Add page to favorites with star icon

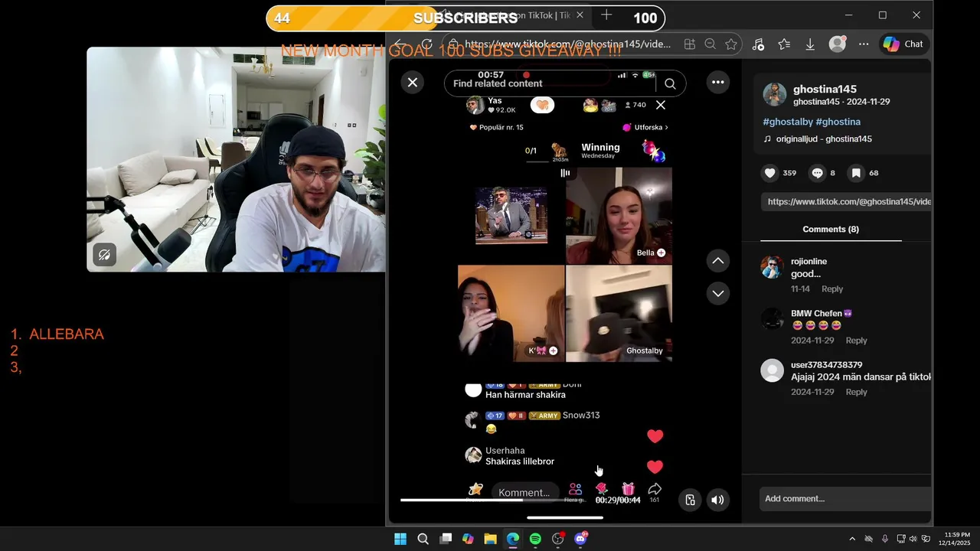pyautogui.click(x=731, y=44)
